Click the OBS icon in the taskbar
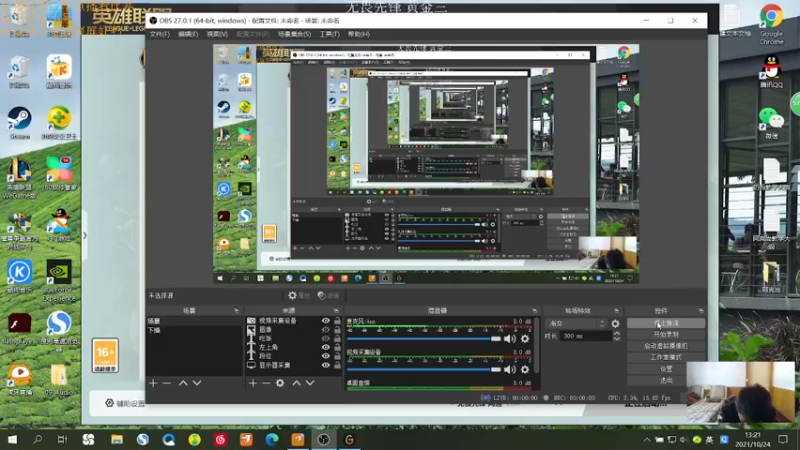 (323, 439)
